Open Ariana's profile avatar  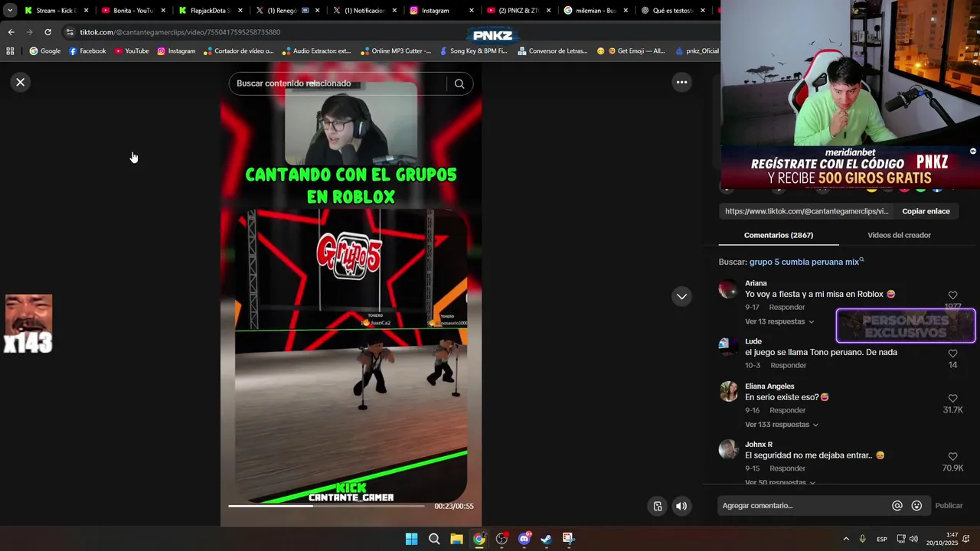click(x=728, y=289)
